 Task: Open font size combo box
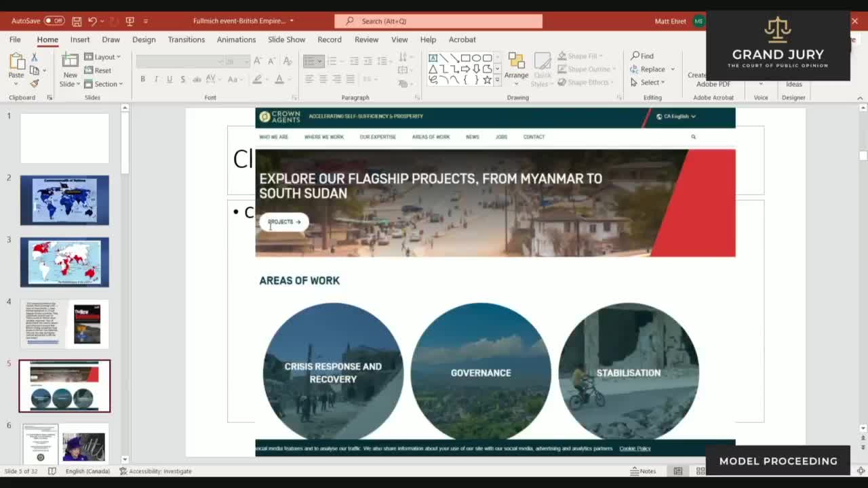pos(237,61)
